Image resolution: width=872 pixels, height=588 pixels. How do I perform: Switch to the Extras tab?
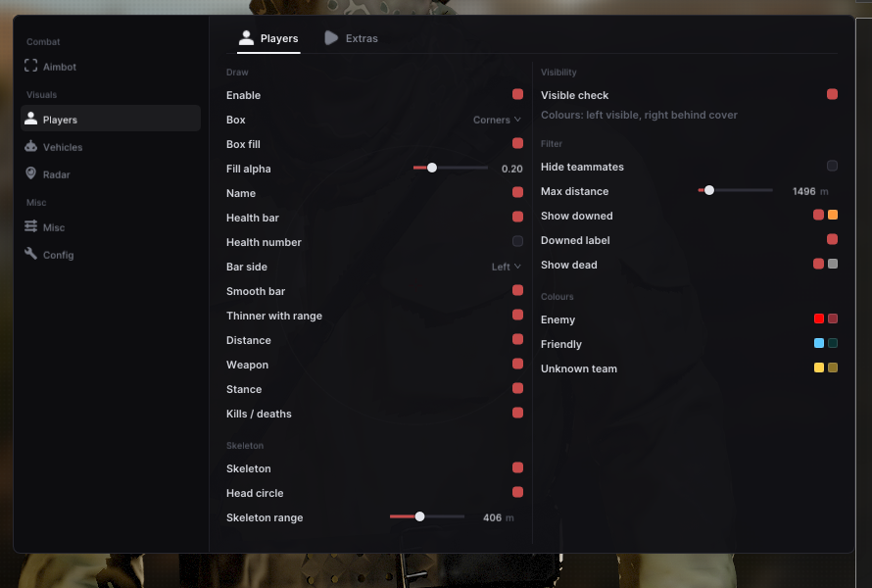pyautogui.click(x=352, y=38)
